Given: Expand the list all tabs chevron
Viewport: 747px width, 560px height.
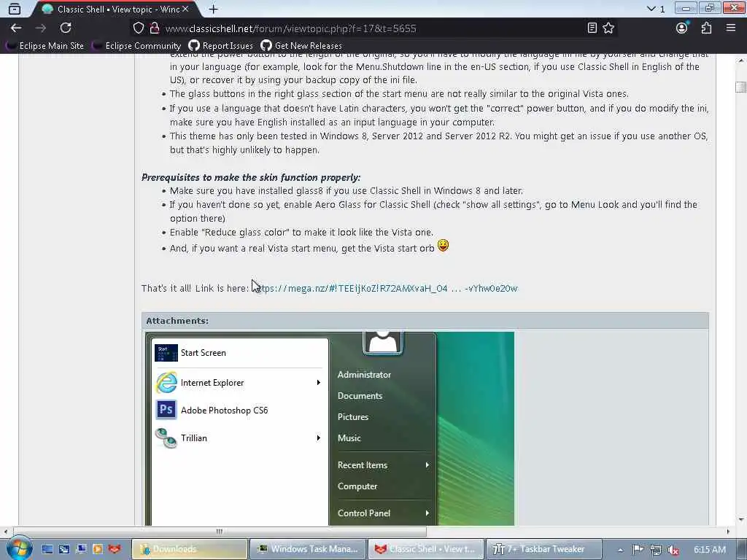Looking at the screenshot, I should tap(651, 9).
